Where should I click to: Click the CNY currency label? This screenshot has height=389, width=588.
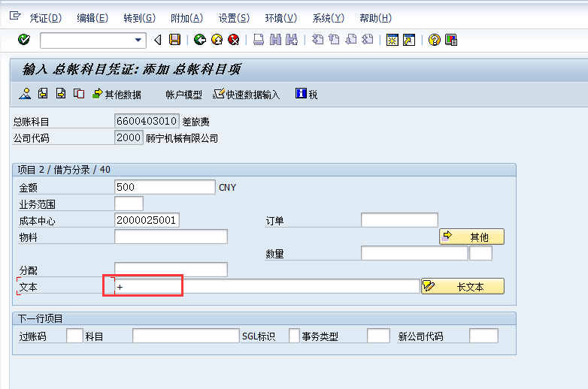click(x=227, y=187)
